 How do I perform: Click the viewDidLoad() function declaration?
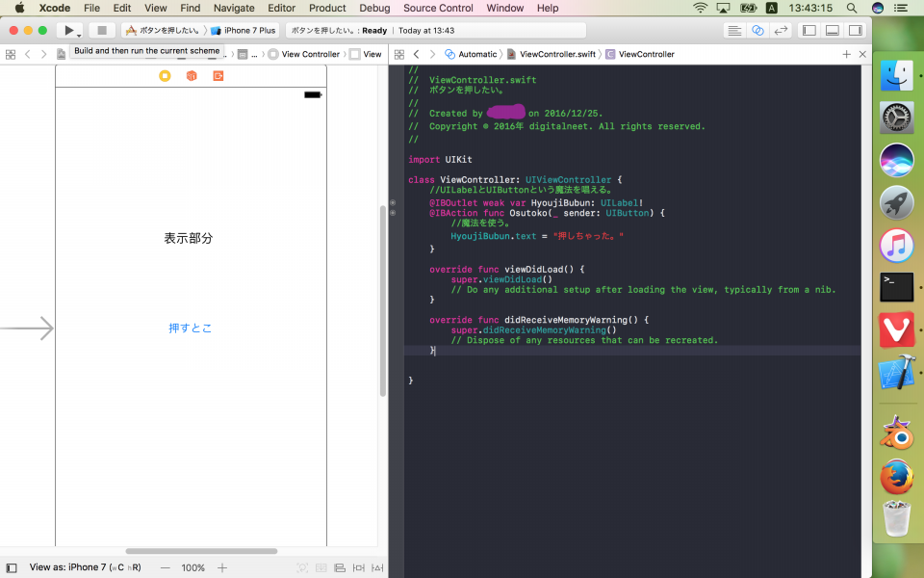pos(507,270)
